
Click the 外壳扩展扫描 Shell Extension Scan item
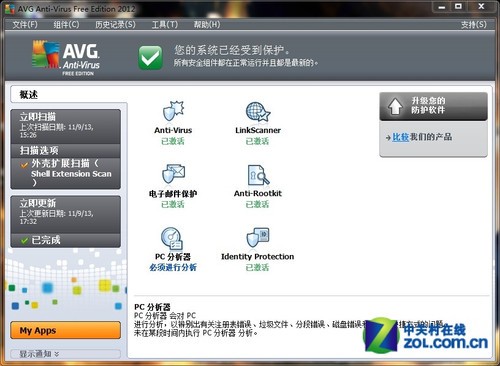[66, 173]
